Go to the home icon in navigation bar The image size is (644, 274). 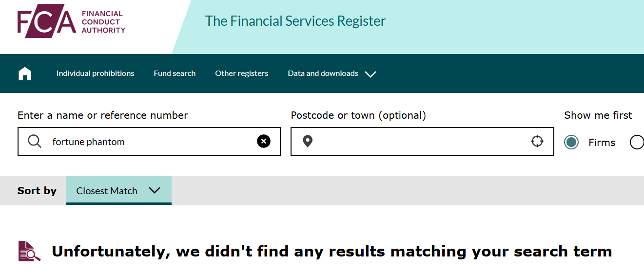click(25, 73)
